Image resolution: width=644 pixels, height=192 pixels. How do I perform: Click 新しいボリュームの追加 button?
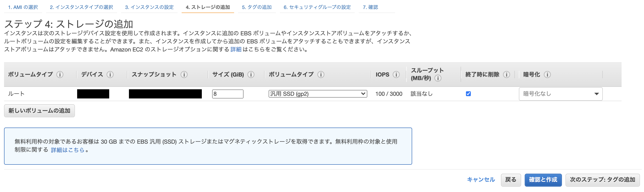coord(39,111)
